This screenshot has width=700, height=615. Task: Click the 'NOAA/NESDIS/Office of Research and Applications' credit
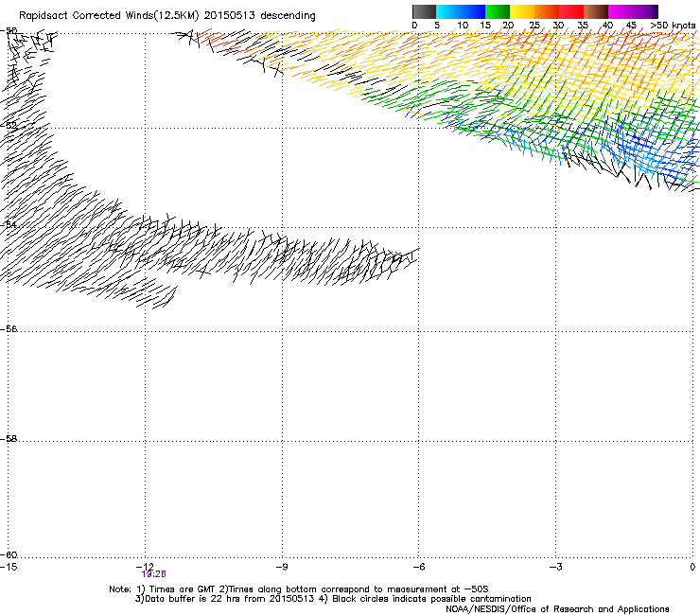[557, 609]
